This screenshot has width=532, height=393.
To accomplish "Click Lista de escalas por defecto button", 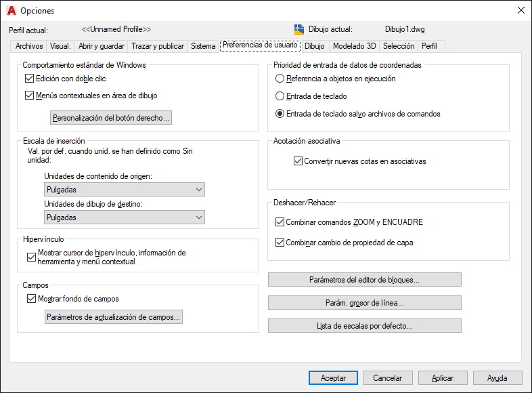I will [364, 326].
